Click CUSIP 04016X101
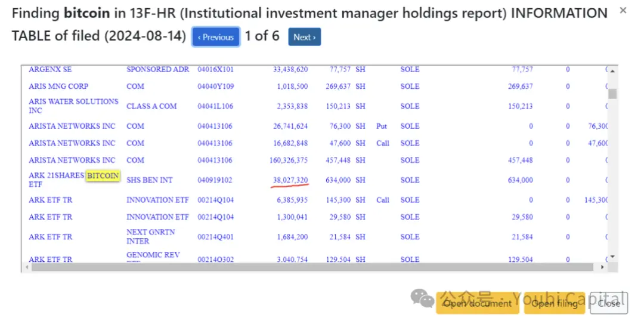Viewport: 644px width, 324px height. [x=216, y=69]
